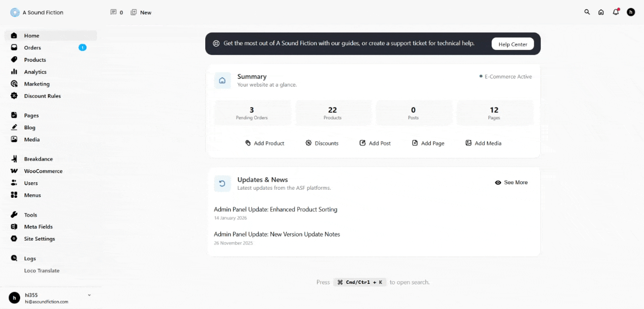Screen dimensions: 644x309
Task: Click the hi@asoundfiction.com email text
Action: click(47, 302)
